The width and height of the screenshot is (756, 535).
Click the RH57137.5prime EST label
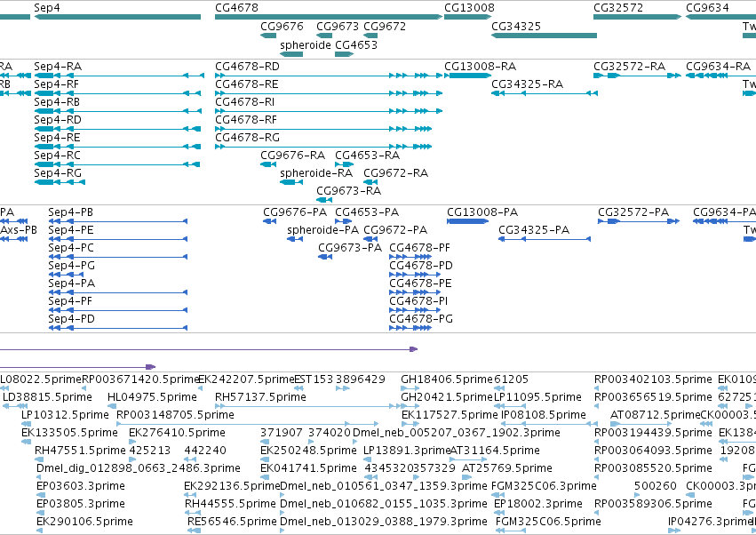click(261, 397)
